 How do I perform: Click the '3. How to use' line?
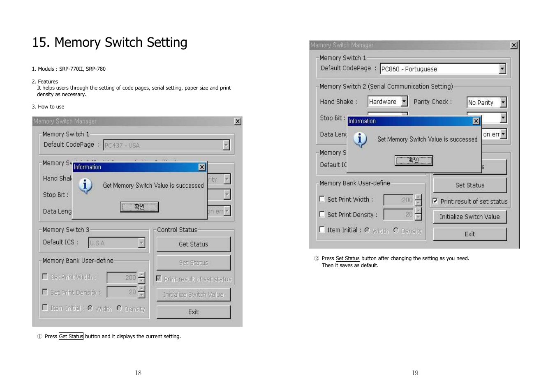[x=48, y=107]
